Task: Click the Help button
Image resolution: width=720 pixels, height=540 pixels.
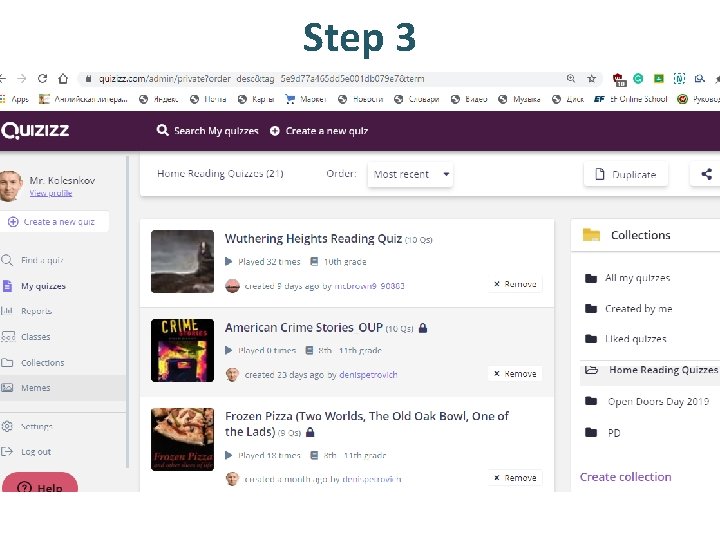Action: [40, 484]
